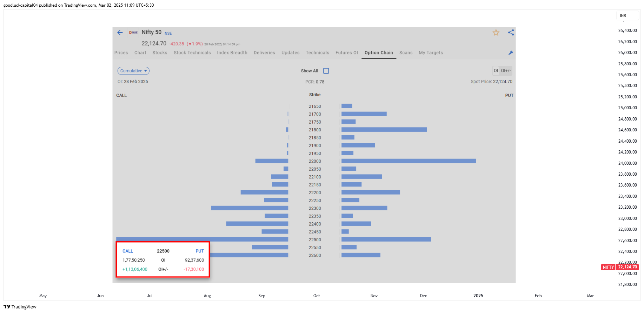Click the 22000 put OI bar
Screen dimensions: 644x313
point(409,161)
